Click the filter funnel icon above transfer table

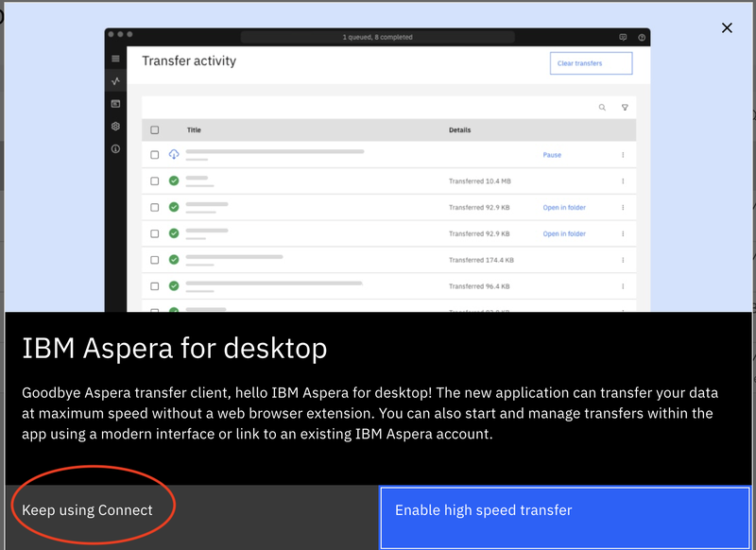coord(625,108)
